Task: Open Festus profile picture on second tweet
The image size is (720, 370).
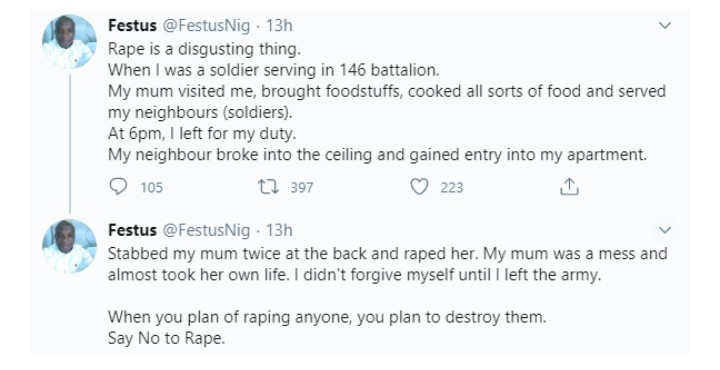Action: pyautogui.click(x=70, y=247)
